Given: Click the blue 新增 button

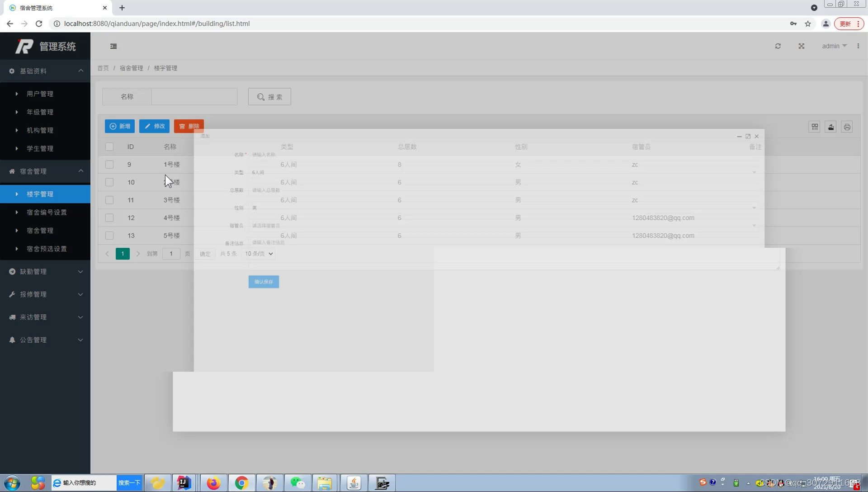Looking at the screenshot, I should tap(120, 126).
